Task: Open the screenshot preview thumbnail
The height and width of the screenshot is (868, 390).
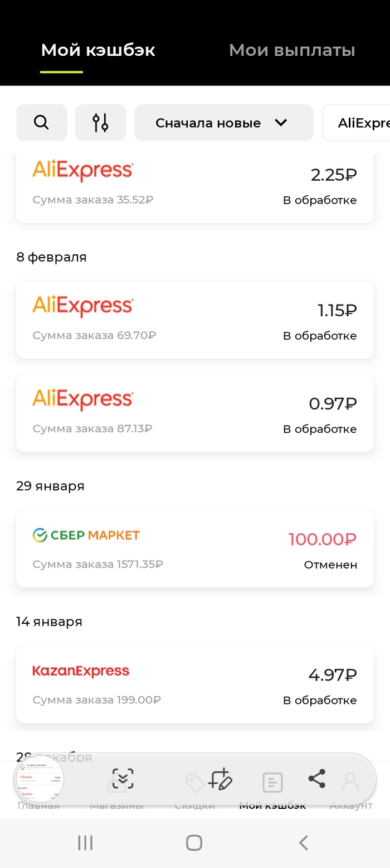Action: (39, 780)
